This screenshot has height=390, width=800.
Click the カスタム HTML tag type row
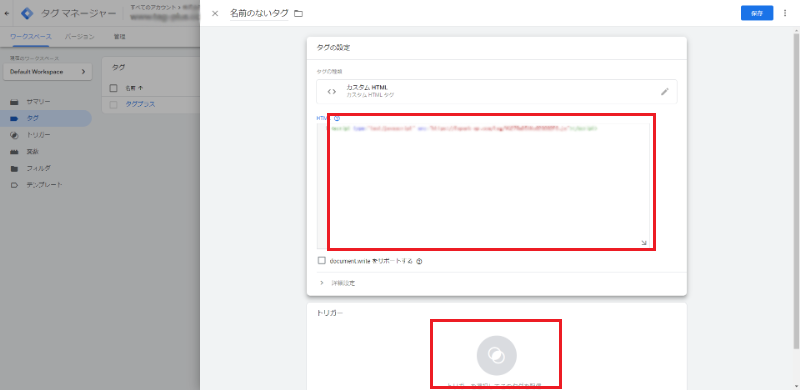coord(496,92)
